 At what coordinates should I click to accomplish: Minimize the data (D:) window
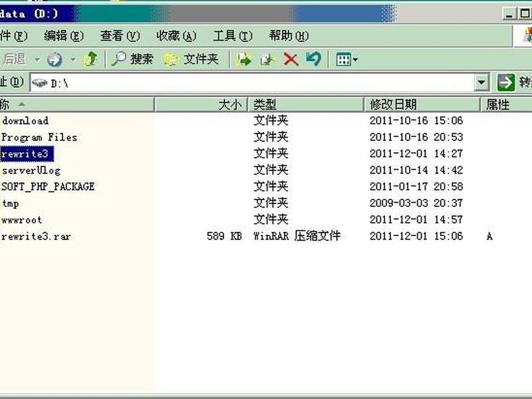[x=509, y=14]
